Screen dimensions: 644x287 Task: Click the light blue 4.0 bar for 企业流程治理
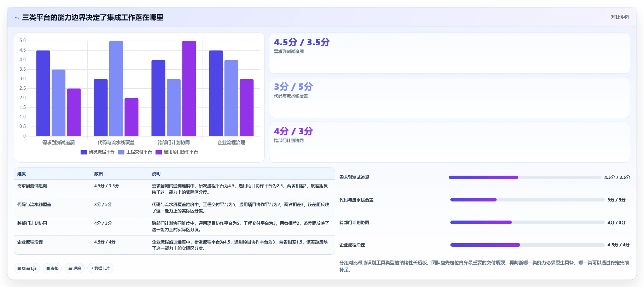[x=231, y=98]
